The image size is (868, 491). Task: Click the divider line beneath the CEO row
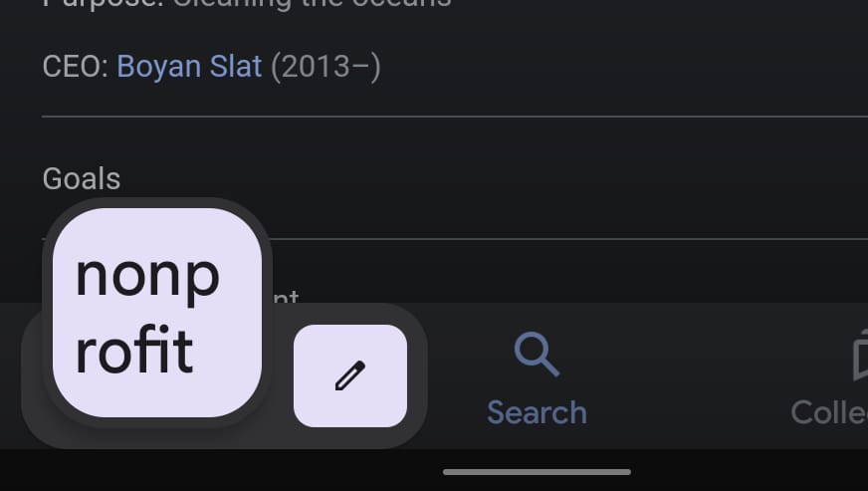455,117
